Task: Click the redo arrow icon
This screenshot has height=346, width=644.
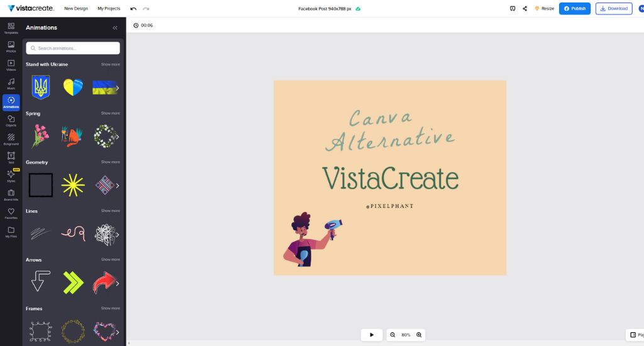Action: (x=146, y=9)
